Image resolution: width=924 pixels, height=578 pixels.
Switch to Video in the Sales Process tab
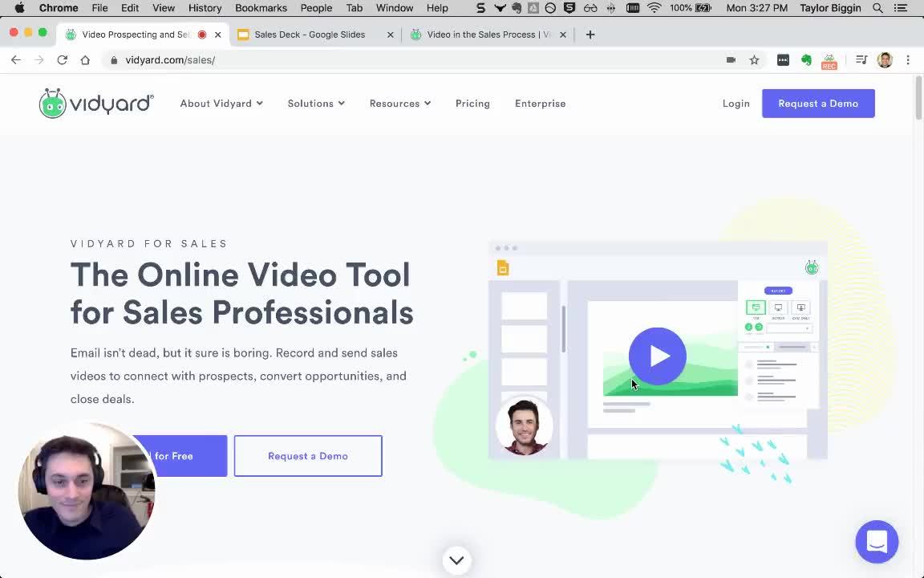tap(488, 35)
